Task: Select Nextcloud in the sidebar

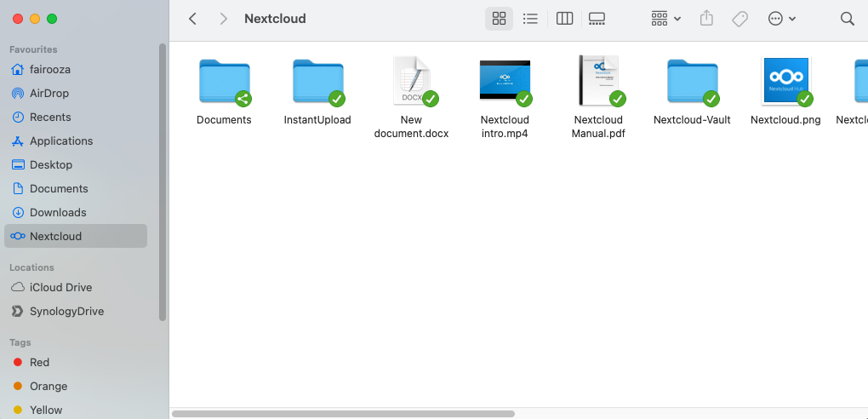Action: pyautogui.click(x=76, y=236)
